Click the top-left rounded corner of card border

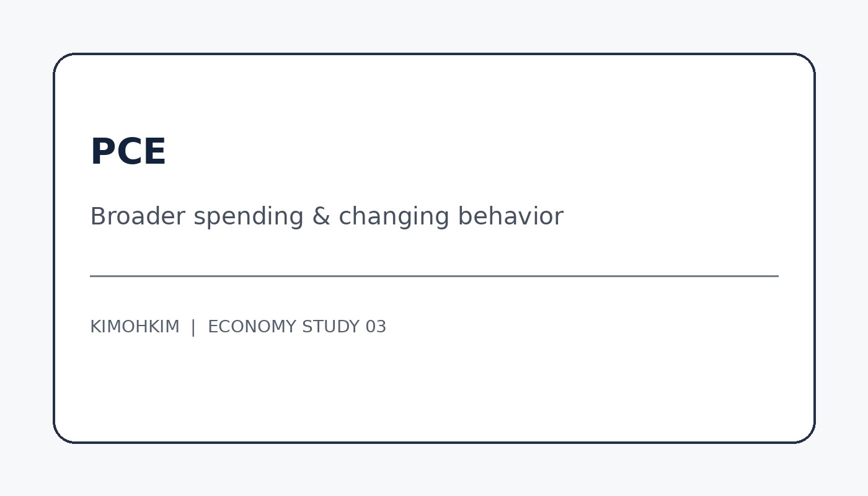[x=61, y=61]
